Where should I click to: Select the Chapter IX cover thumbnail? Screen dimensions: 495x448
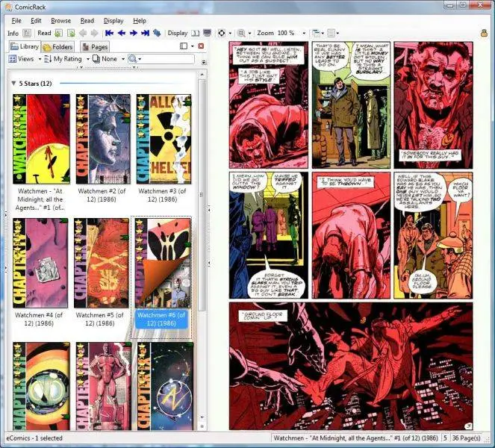click(x=165, y=386)
